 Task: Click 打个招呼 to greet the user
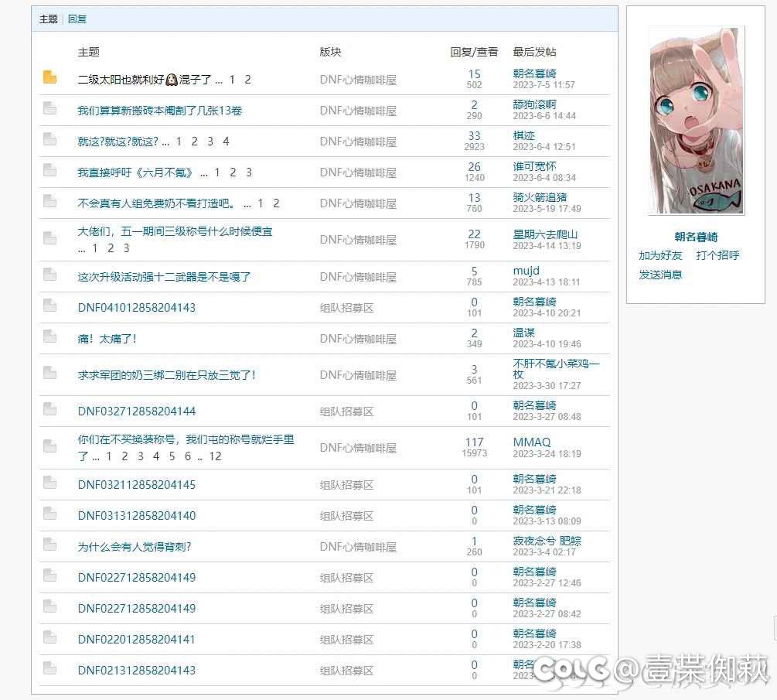click(x=717, y=255)
